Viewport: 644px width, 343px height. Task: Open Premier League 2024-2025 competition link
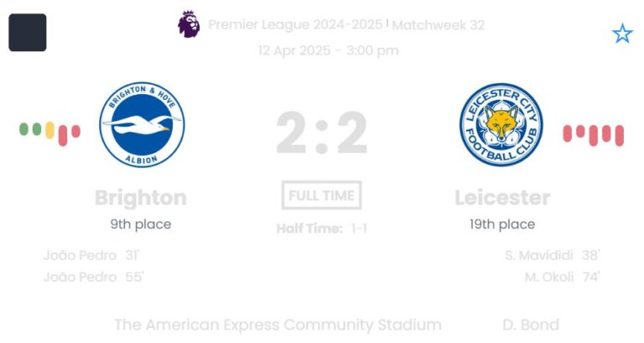click(295, 25)
